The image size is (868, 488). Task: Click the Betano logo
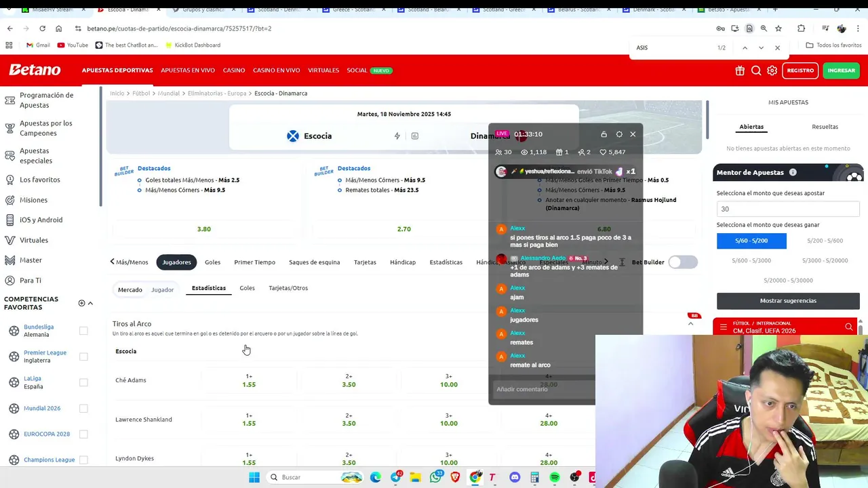35,70
